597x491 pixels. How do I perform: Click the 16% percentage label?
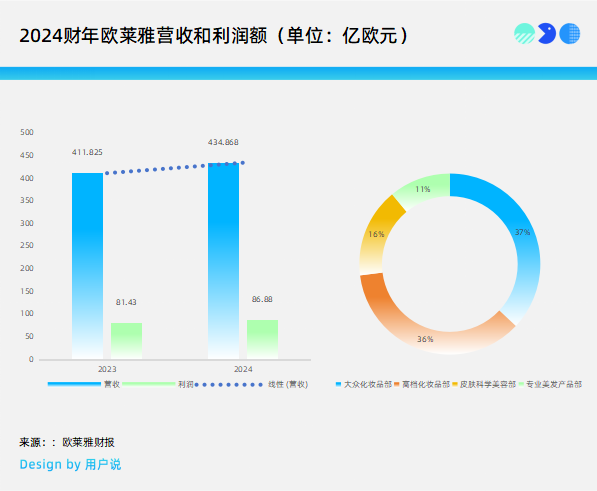pyautogui.click(x=376, y=234)
